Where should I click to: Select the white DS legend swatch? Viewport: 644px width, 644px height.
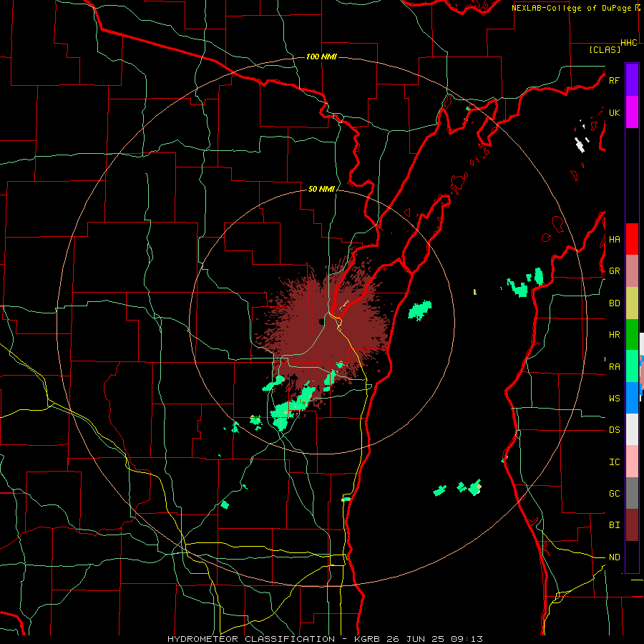point(632,429)
